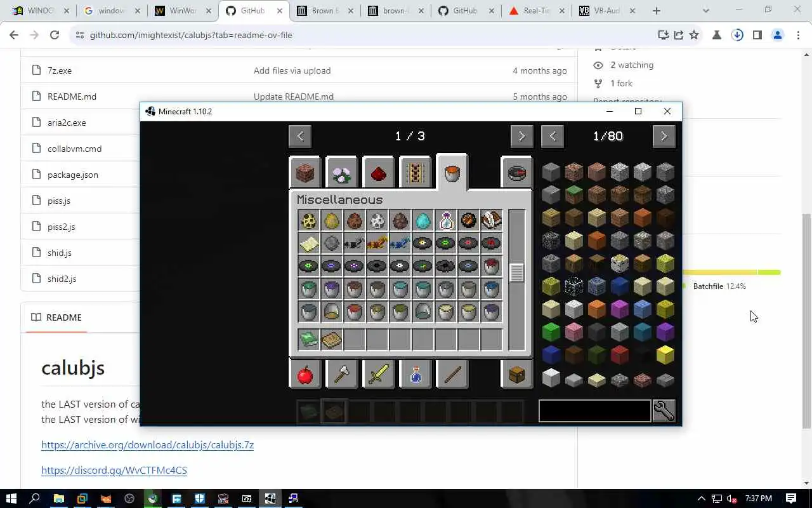
Task: Bookmark this page with star icon
Action: 694,35
